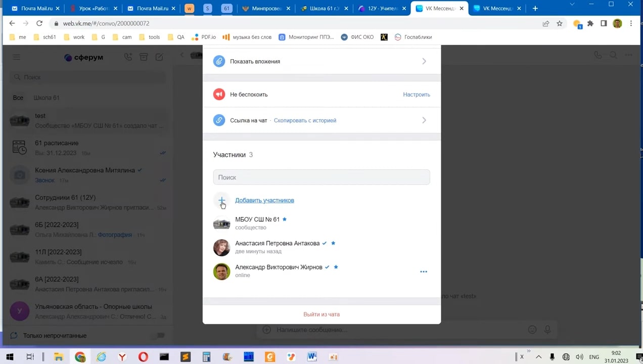Click the share page icon in address bar

click(546, 23)
